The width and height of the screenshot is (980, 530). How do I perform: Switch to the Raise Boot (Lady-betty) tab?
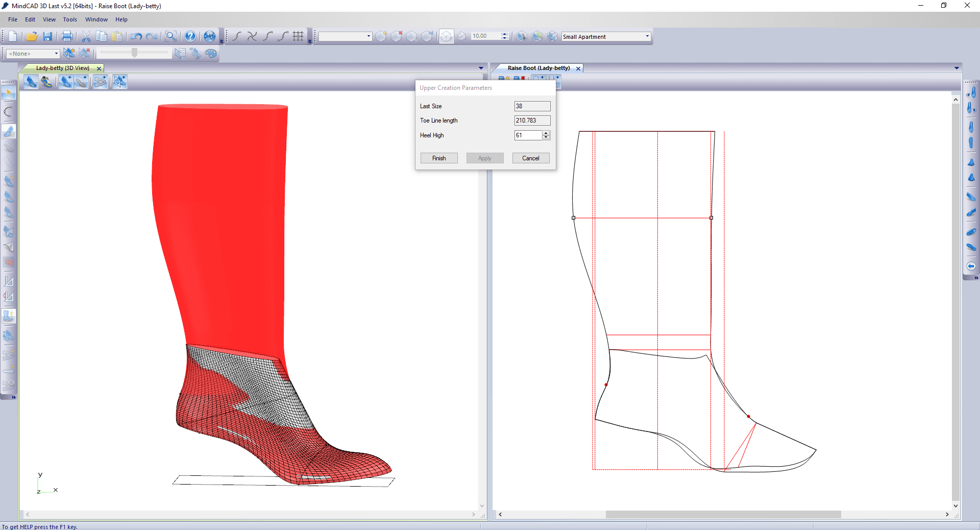click(538, 68)
